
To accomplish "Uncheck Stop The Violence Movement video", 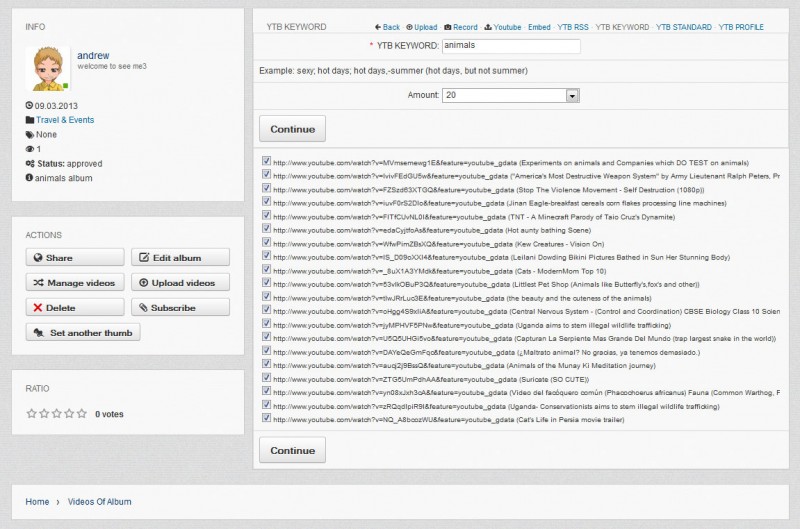I will [x=266, y=188].
